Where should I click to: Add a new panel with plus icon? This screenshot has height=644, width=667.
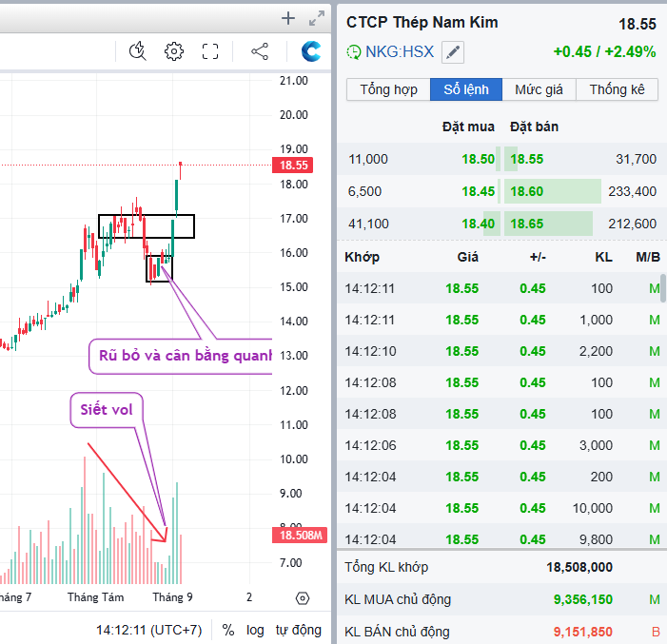coord(289,18)
